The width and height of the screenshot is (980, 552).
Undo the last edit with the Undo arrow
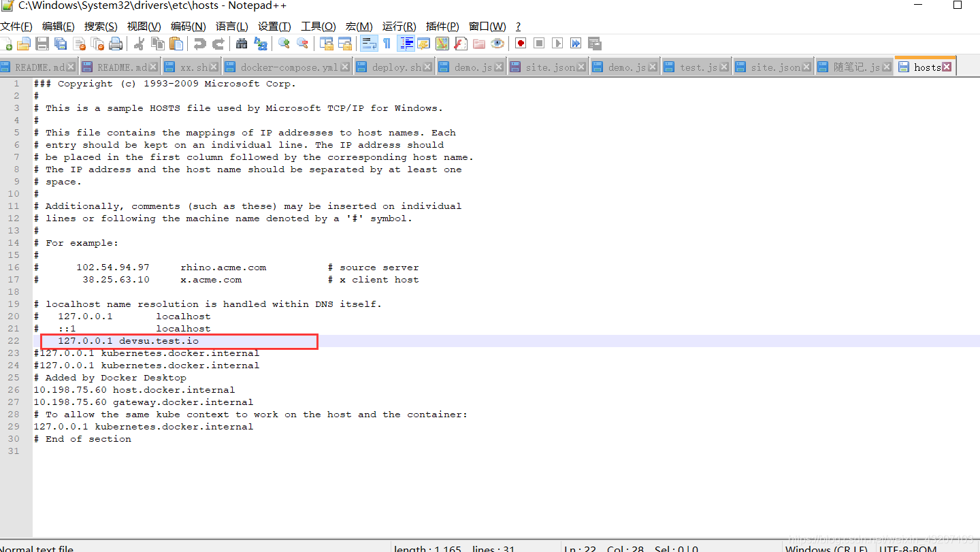click(200, 44)
